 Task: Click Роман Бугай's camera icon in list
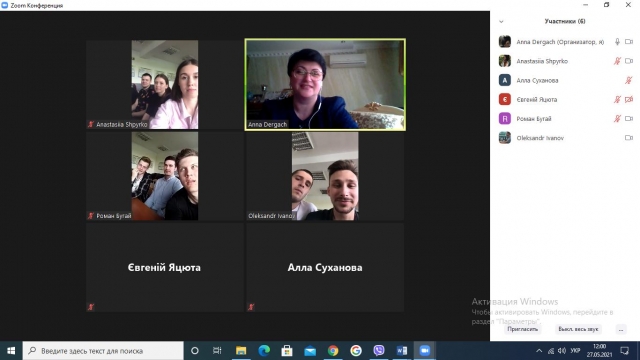pos(629,118)
